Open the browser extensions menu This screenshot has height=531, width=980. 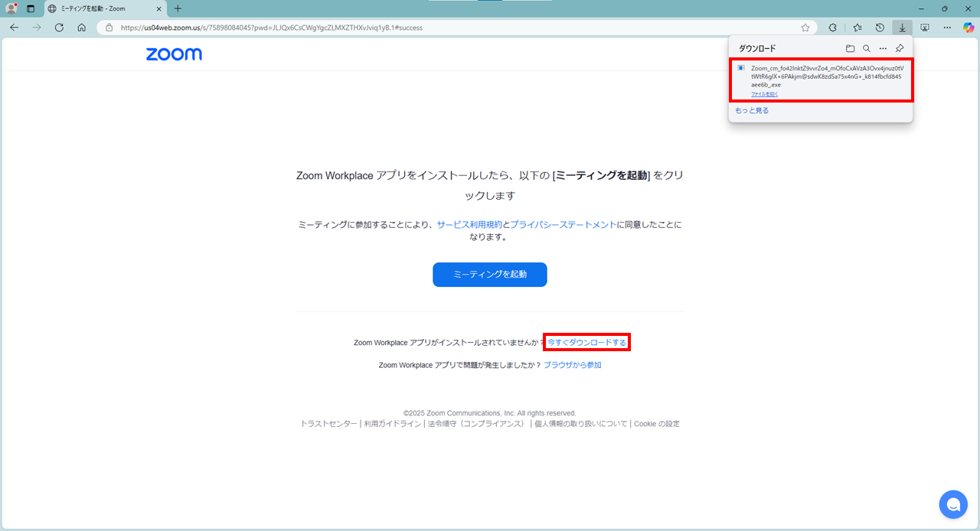click(833, 28)
